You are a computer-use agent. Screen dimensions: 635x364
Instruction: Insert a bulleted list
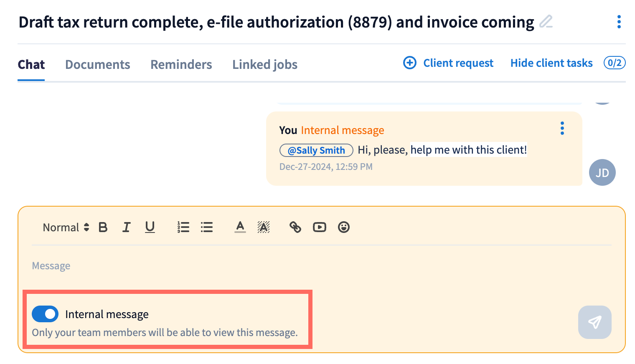tap(206, 227)
